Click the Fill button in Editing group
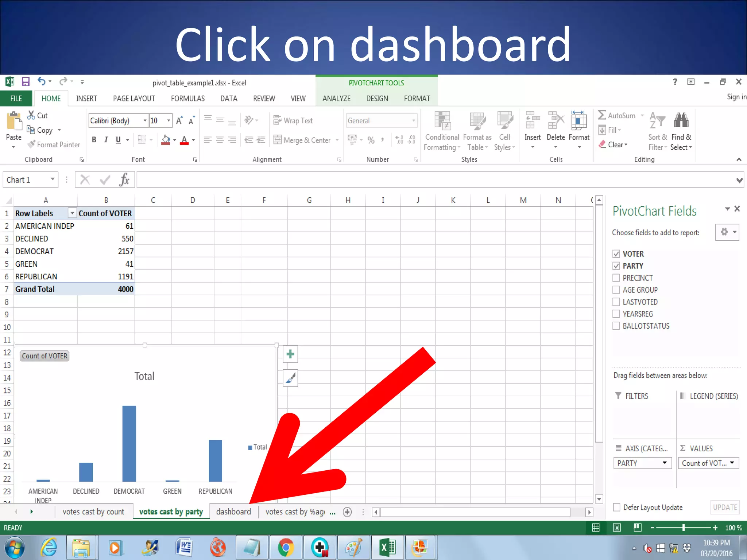This screenshot has width=747, height=560. tap(609, 130)
